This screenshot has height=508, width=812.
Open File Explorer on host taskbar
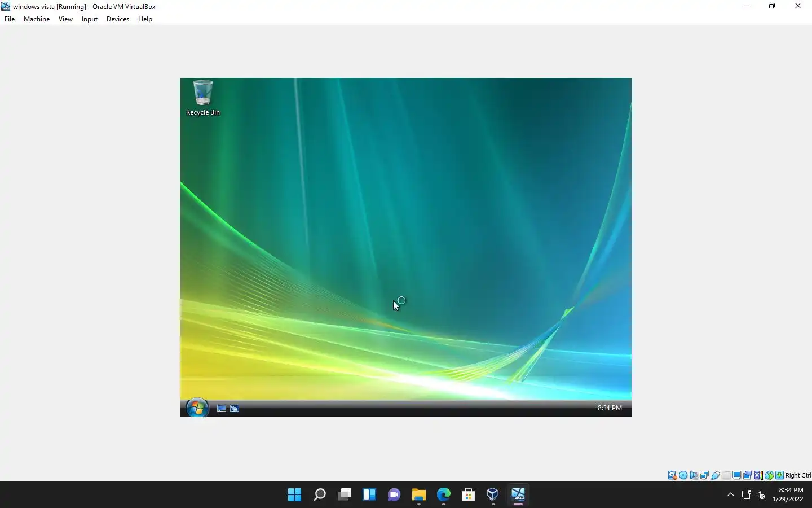pos(418,495)
